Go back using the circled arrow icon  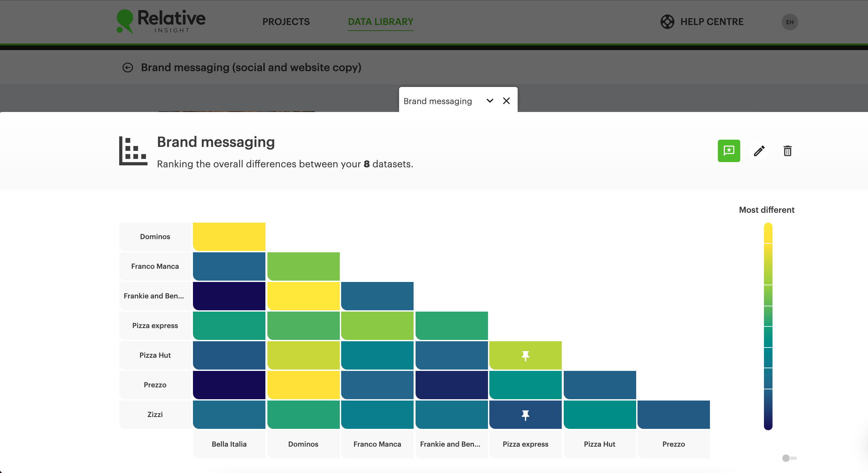coord(128,68)
